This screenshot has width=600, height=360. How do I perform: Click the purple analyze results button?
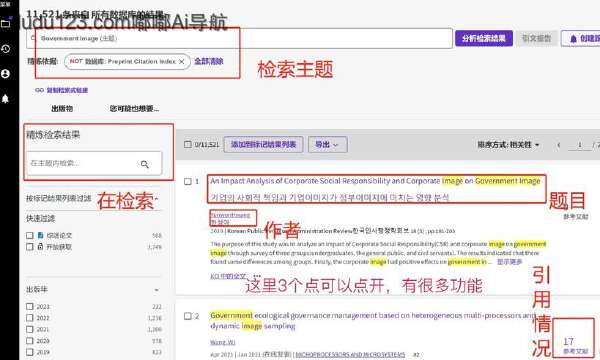point(484,38)
